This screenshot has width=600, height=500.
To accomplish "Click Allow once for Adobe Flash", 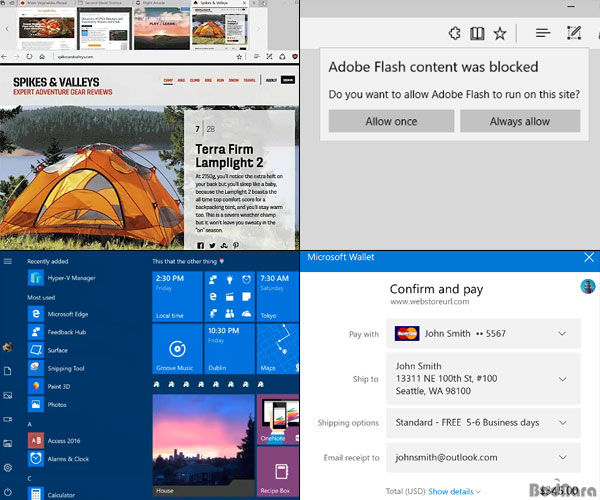I will click(x=391, y=121).
